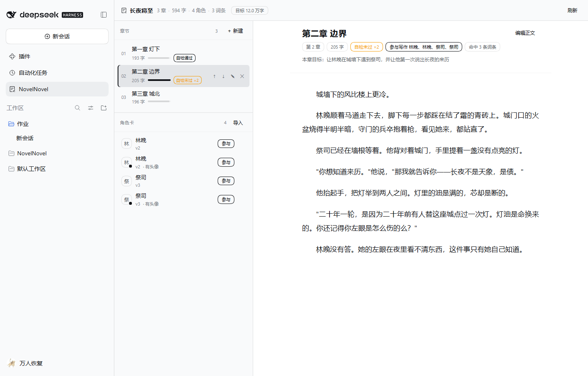Add a chapter with + 新建
This screenshot has height=376, width=588.
pos(236,31)
